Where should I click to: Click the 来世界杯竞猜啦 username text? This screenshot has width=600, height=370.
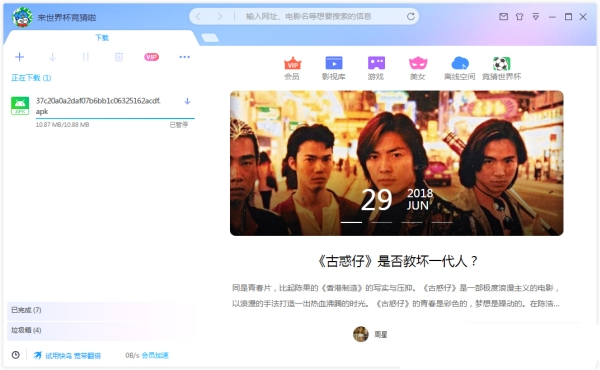pos(67,17)
